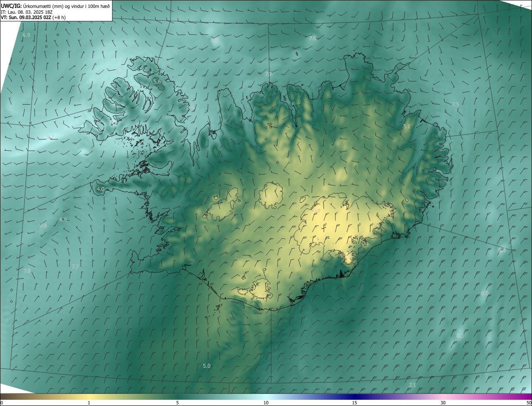Click the 8.3 value label
This screenshot has height=406, width=532.
[x=460, y=335]
